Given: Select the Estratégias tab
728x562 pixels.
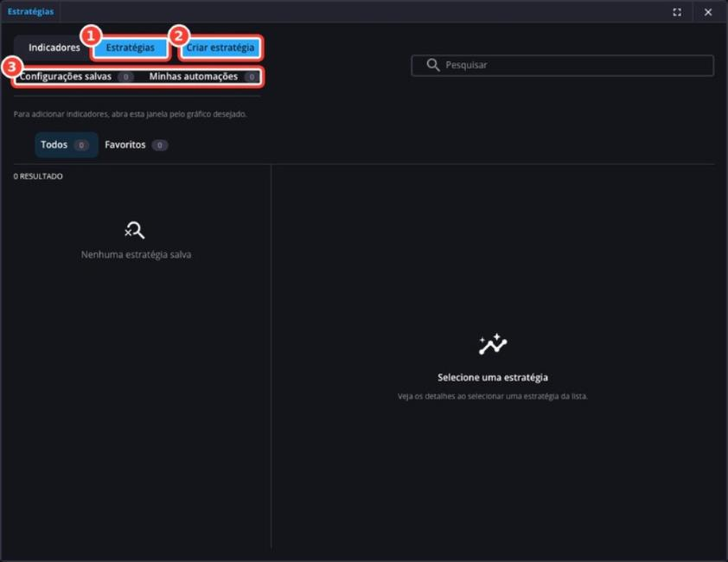Looking at the screenshot, I should coord(130,48).
